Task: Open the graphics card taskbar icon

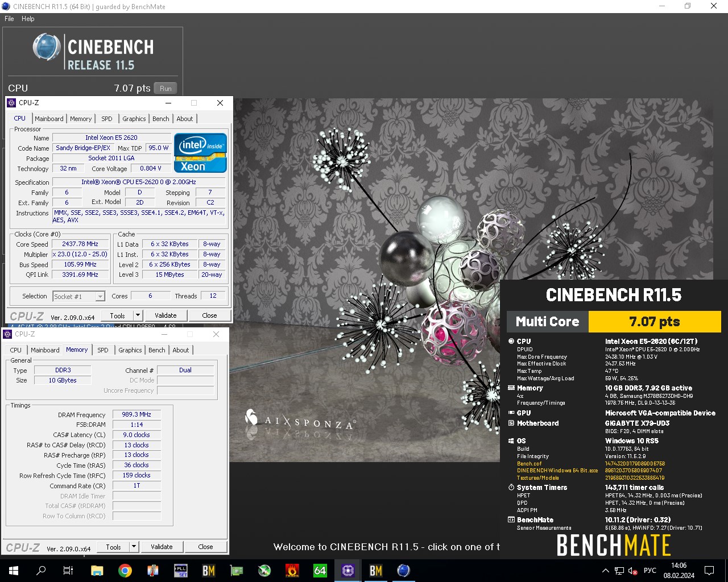Action: point(237,570)
